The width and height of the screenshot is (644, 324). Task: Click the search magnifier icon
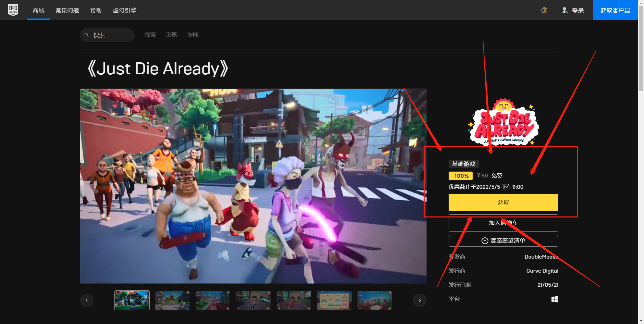pos(87,35)
